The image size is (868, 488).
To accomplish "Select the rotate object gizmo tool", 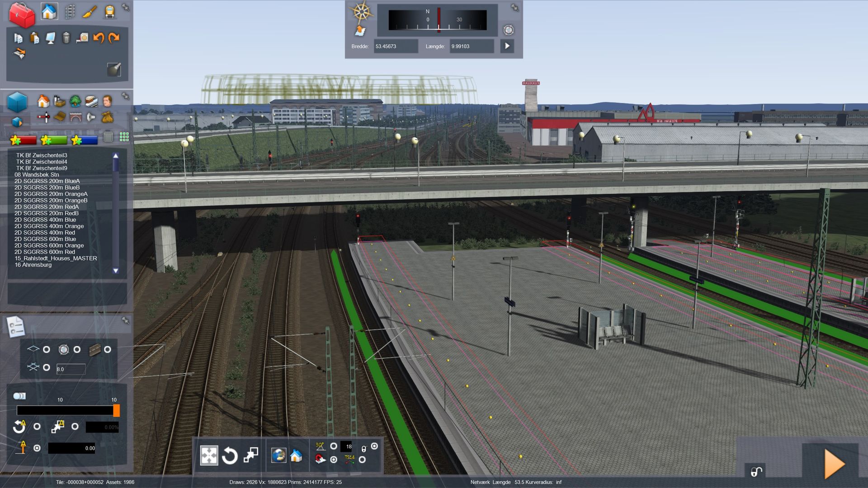I will (230, 455).
